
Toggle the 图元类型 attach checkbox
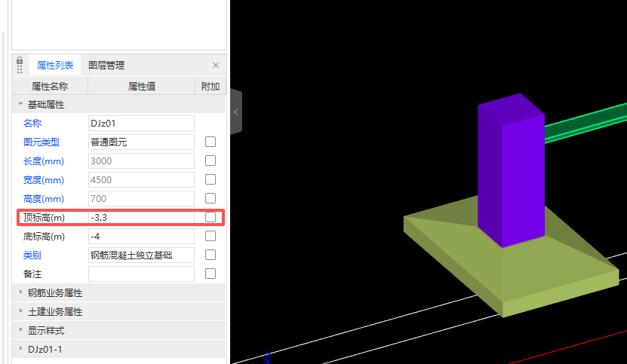211,142
